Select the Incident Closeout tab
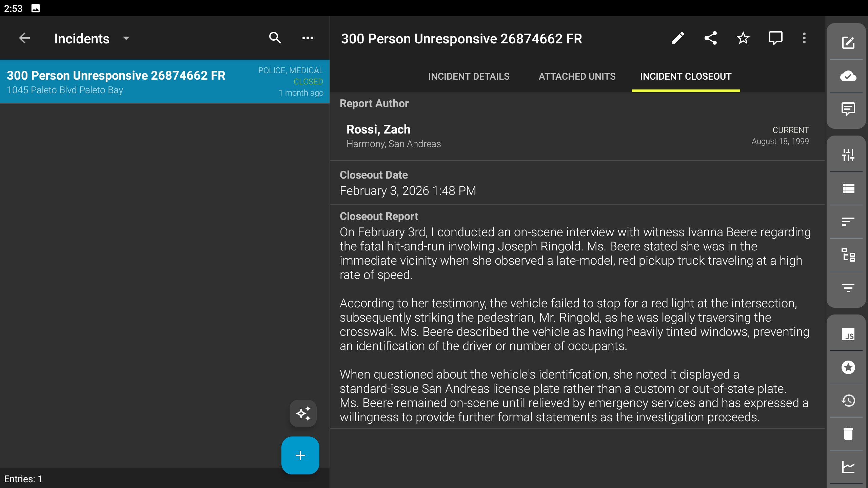This screenshot has width=868, height=488. coord(686,77)
